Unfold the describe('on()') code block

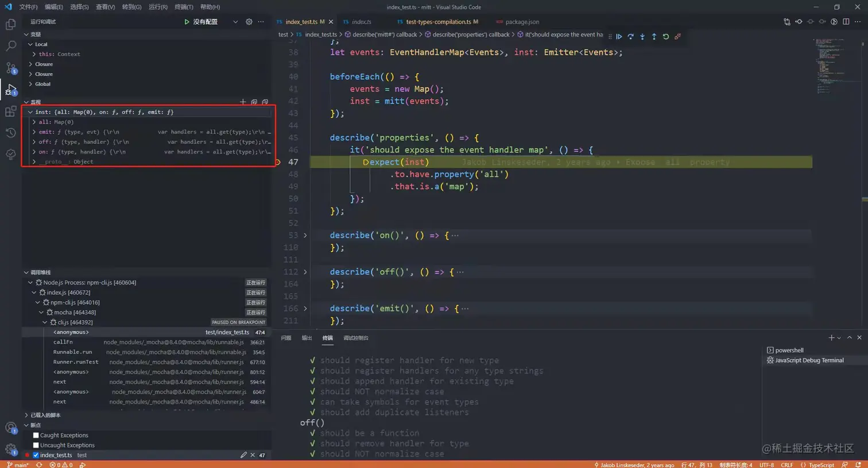[x=305, y=236]
